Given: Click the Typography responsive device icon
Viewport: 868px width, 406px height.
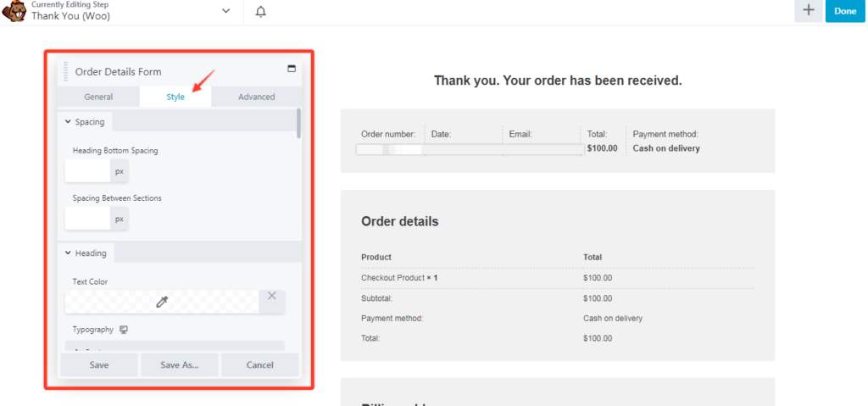Looking at the screenshot, I should coord(124,330).
